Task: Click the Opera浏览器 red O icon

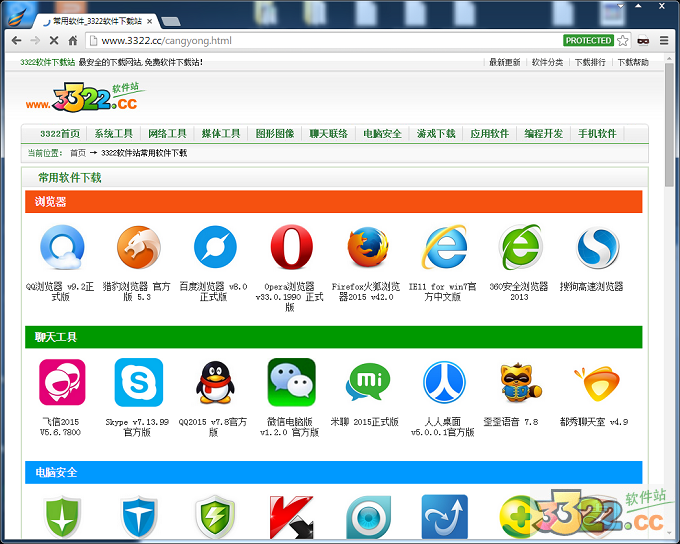Action: click(291, 247)
